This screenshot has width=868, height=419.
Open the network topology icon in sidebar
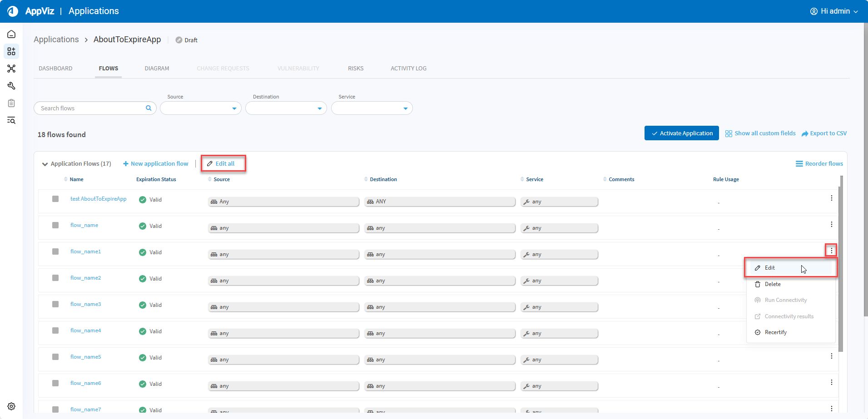tap(11, 69)
